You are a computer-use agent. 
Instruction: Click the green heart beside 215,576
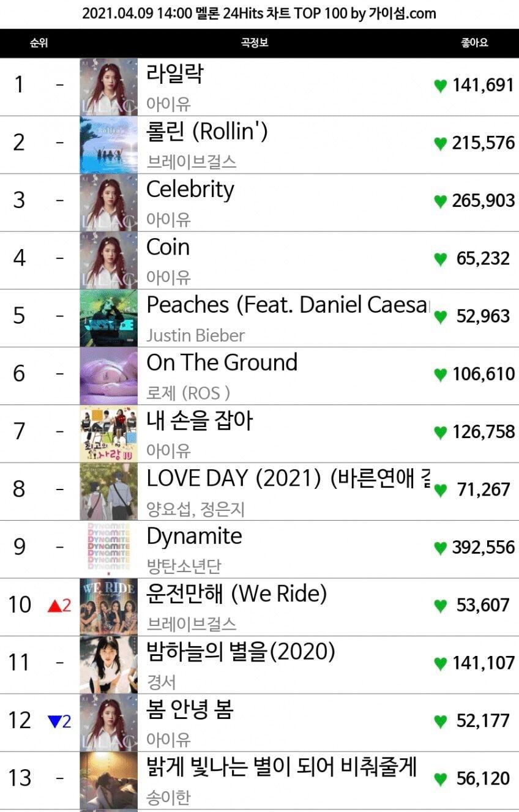[440, 143]
